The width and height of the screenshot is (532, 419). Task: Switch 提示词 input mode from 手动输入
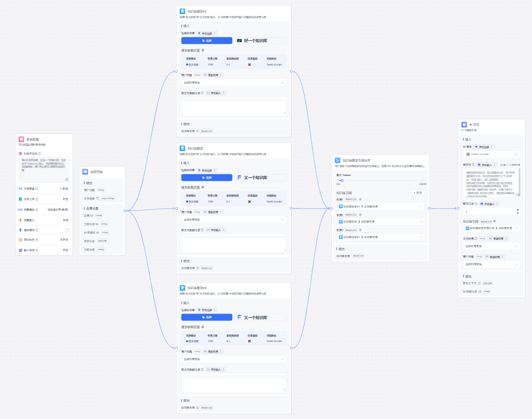(x=486, y=164)
